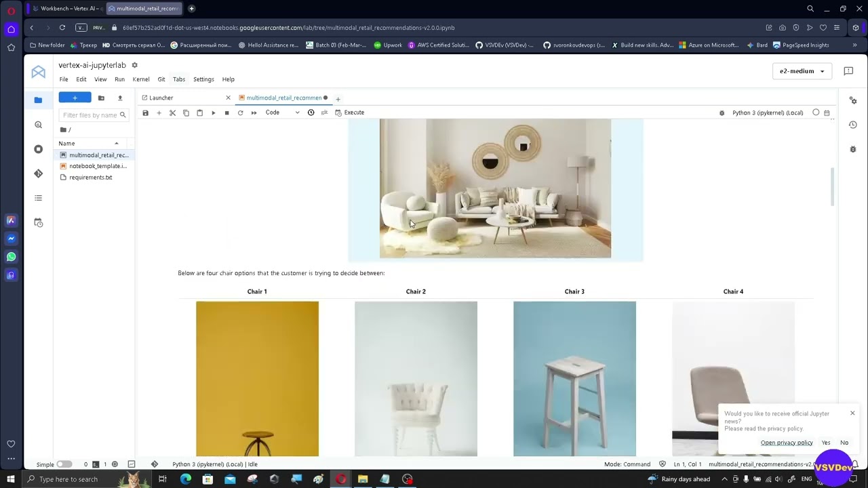Open the cell type dropdown showing Code
The height and width of the screenshot is (488, 868).
[x=282, y=113]
